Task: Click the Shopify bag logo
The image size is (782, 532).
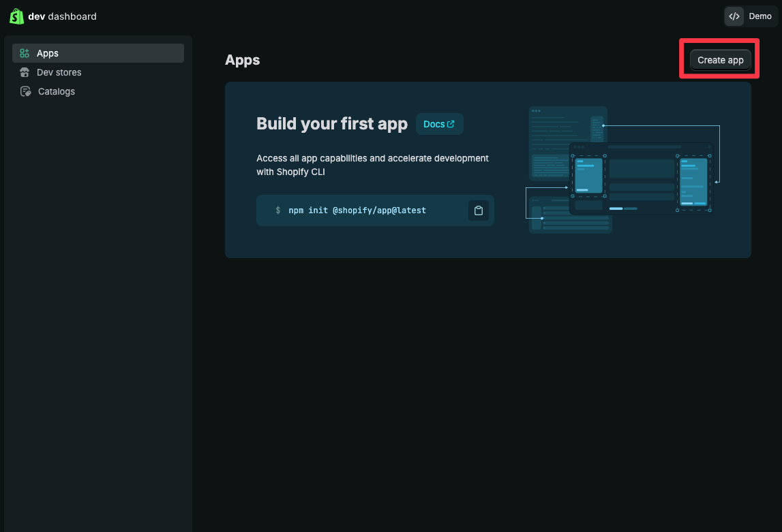Action: click(x=16, y=16)
